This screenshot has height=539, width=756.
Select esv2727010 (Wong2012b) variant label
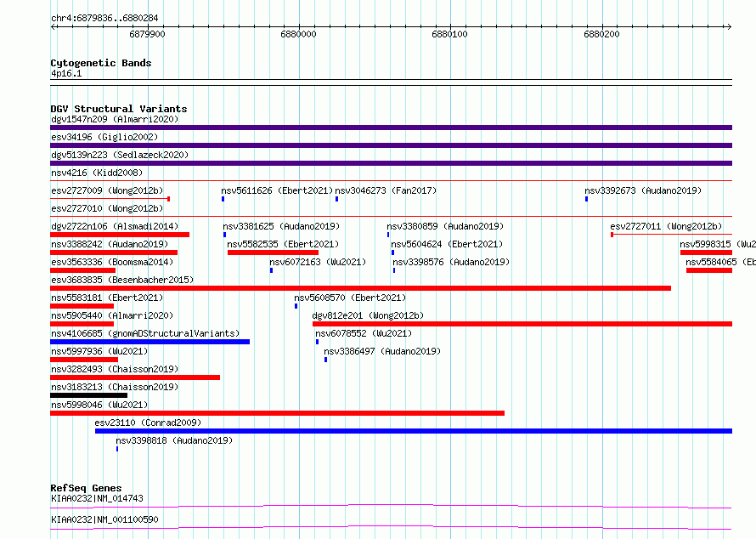(x=107, y=208)
